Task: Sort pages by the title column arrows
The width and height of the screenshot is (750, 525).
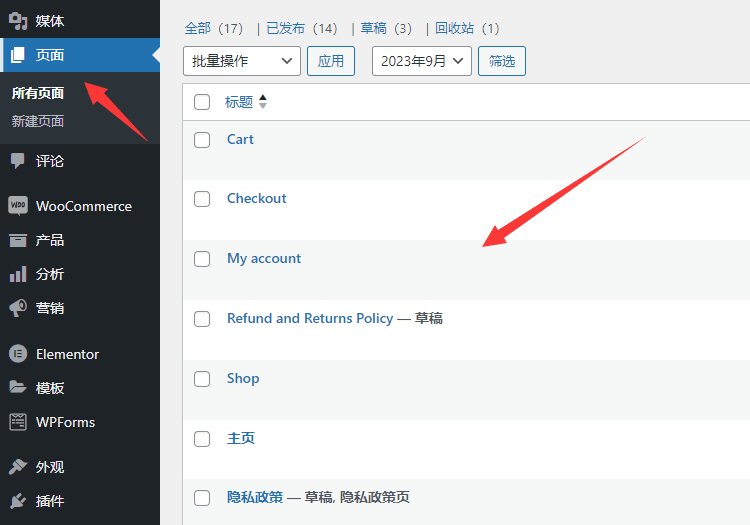Action: point(263,102)
